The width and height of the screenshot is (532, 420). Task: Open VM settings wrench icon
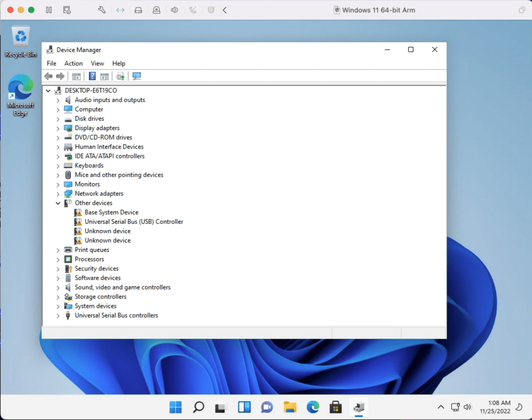click(x=102, y=10)
